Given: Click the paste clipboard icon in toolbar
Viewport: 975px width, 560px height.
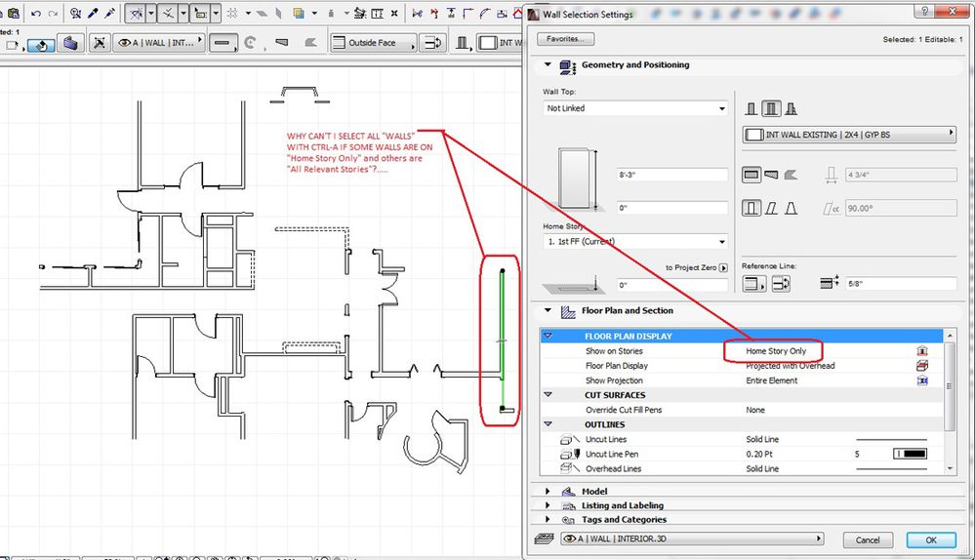Looking at the screenshot, I should [13, 13].
